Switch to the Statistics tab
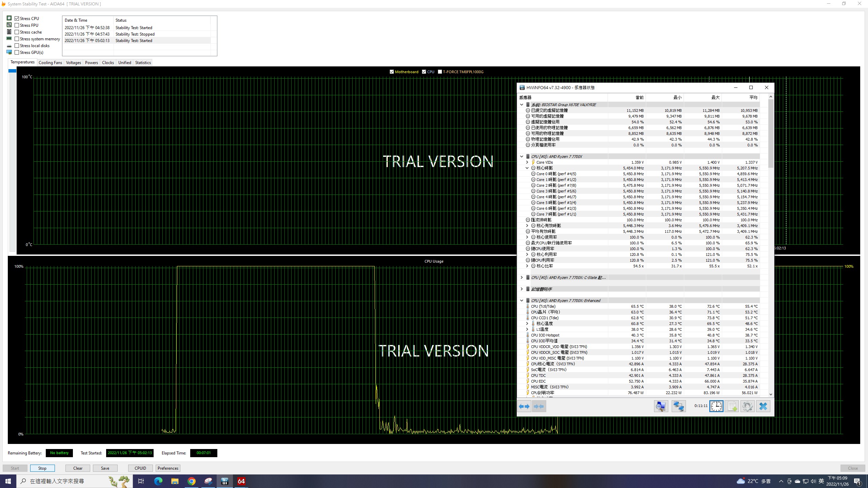Screen dimensions: 868x488 tap(143, 62)
